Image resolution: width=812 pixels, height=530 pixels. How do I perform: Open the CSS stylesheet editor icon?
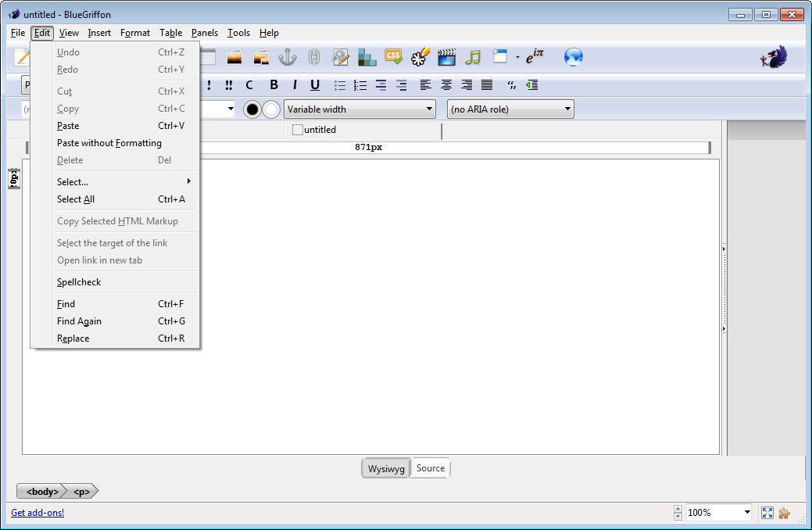click(x=393, y=57)
